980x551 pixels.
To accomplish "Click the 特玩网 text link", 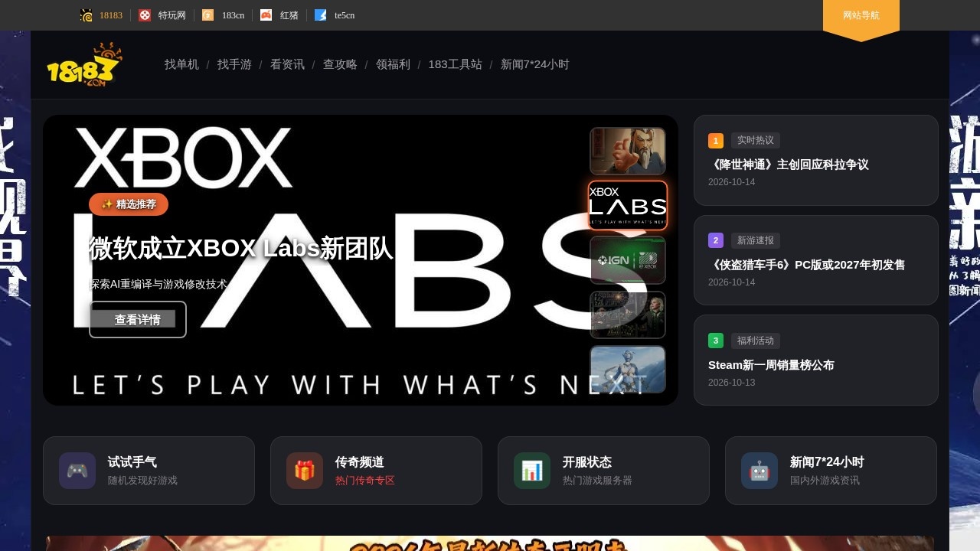I will click(x=172, y=15).
